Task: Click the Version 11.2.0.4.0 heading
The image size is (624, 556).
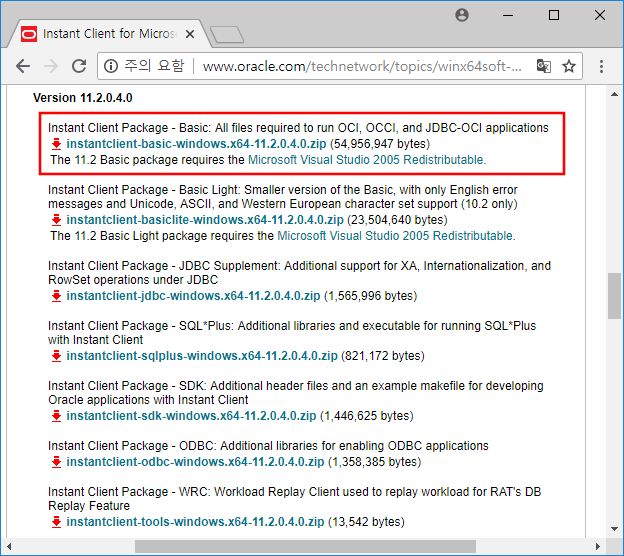Action: 83,98
